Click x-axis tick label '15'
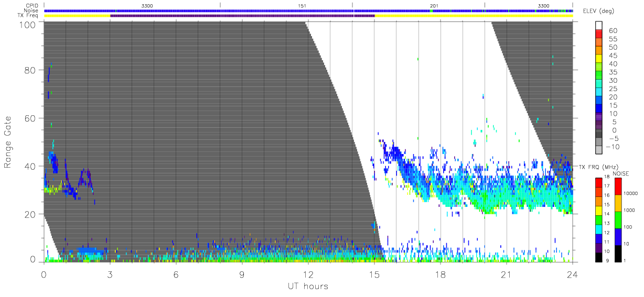Image resolution: width=644 pixels, height=297 pixels. tap(374, 274)
